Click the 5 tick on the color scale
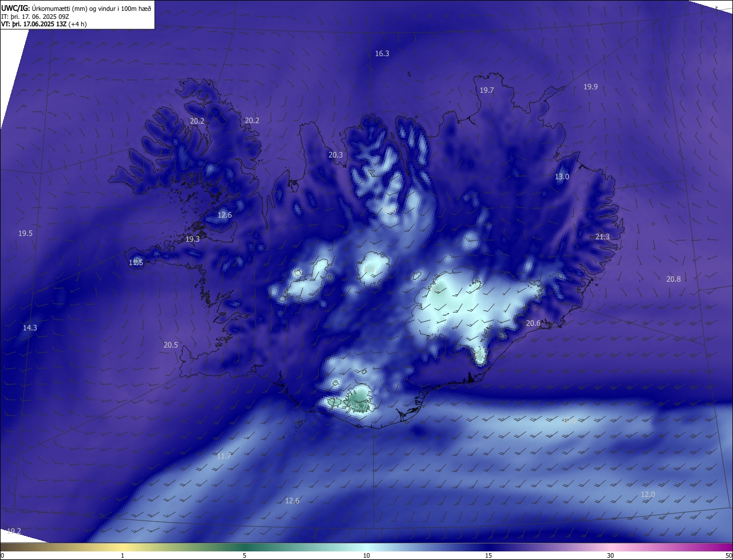The image size is (733, 560). (x=245, y=555)
